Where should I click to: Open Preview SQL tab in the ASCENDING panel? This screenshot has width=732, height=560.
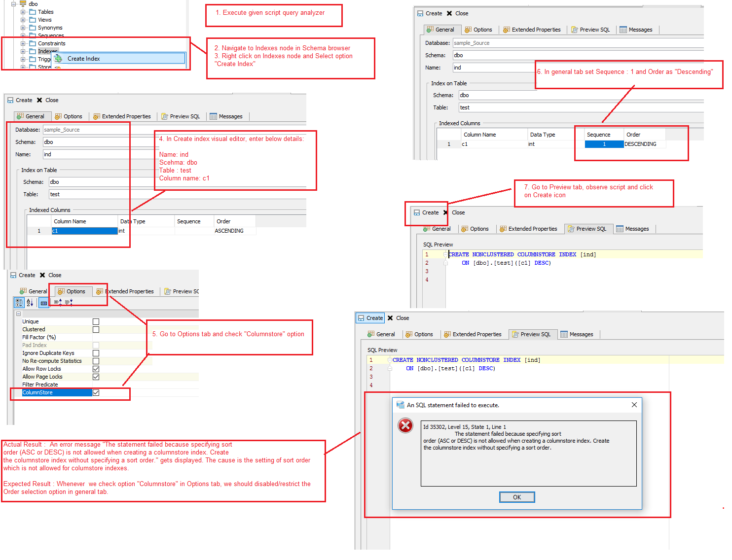(x=181, y=116)
